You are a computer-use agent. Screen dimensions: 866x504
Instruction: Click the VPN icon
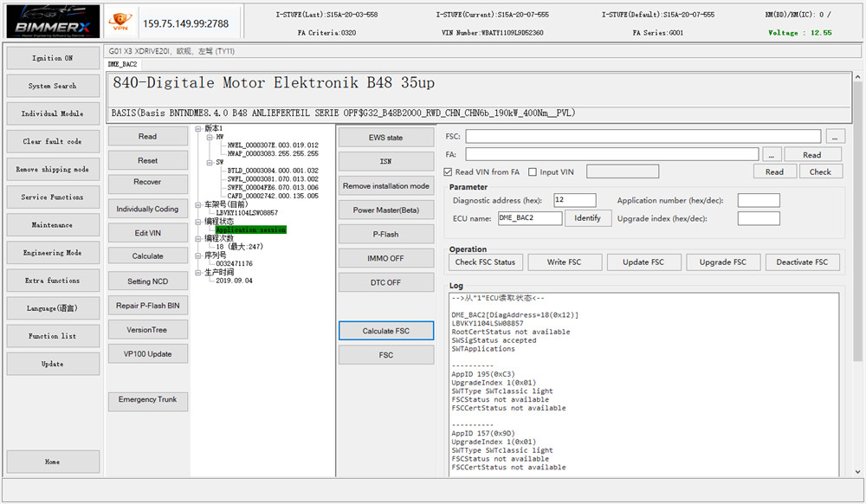[120, 22]
